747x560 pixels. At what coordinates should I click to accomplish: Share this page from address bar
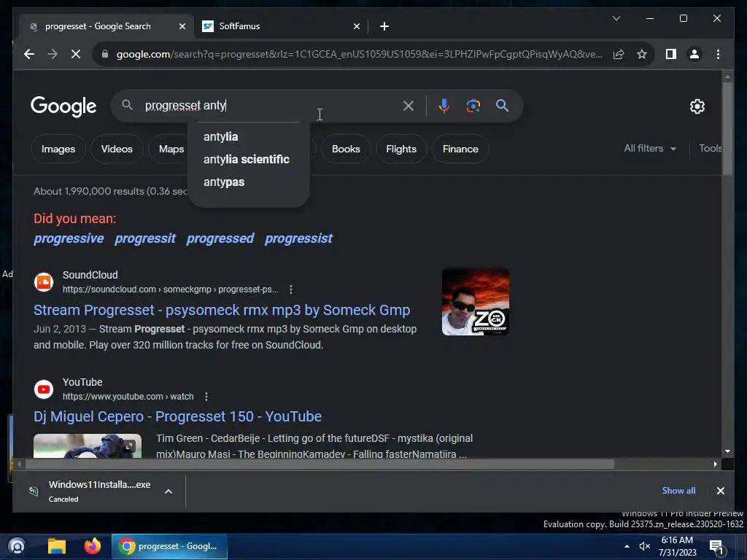pyautogui.click(x=619, y=54)
